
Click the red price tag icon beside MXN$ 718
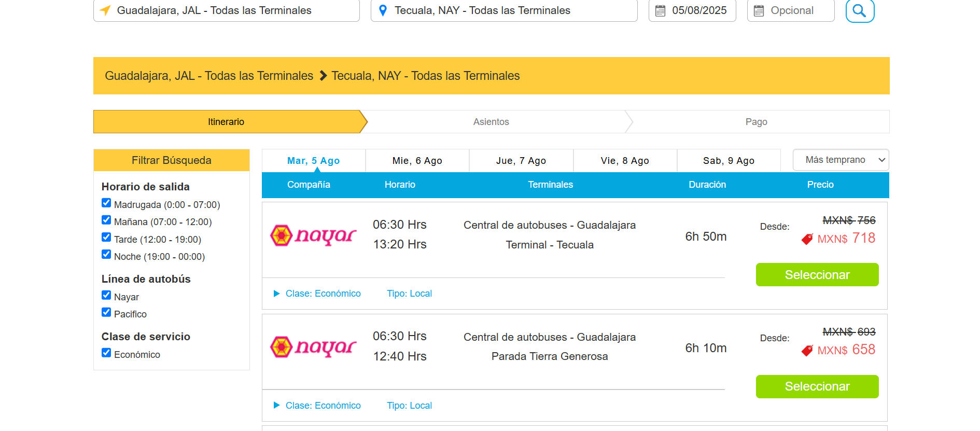point(807,239)
